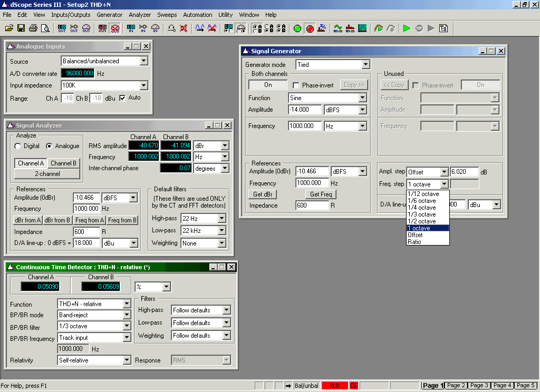Click the green trace window toolbar icon
The image size is (540, 392).
click(338, 28)
